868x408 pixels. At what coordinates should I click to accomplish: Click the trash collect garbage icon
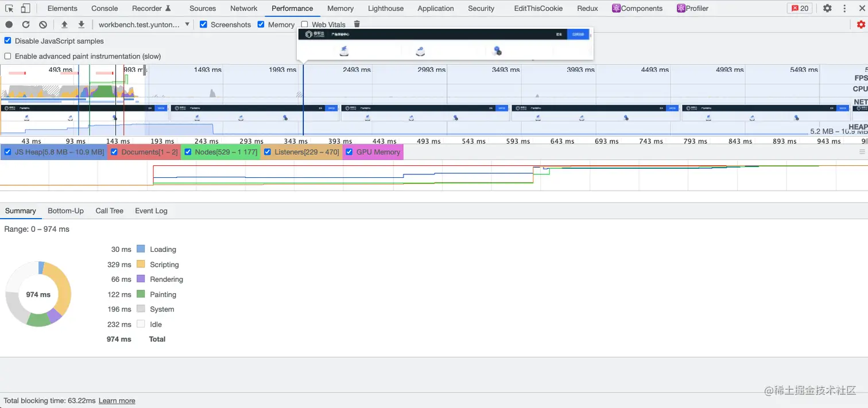point(357,24)
